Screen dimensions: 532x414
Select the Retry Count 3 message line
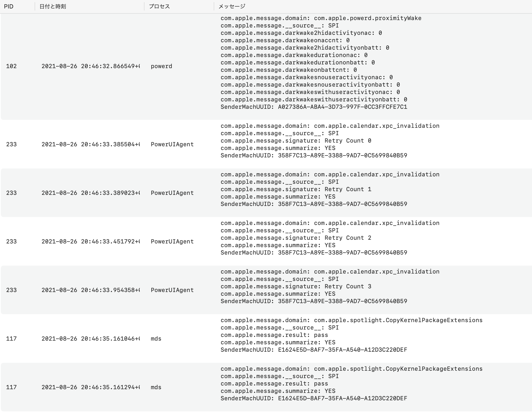[x=296, y=286]
